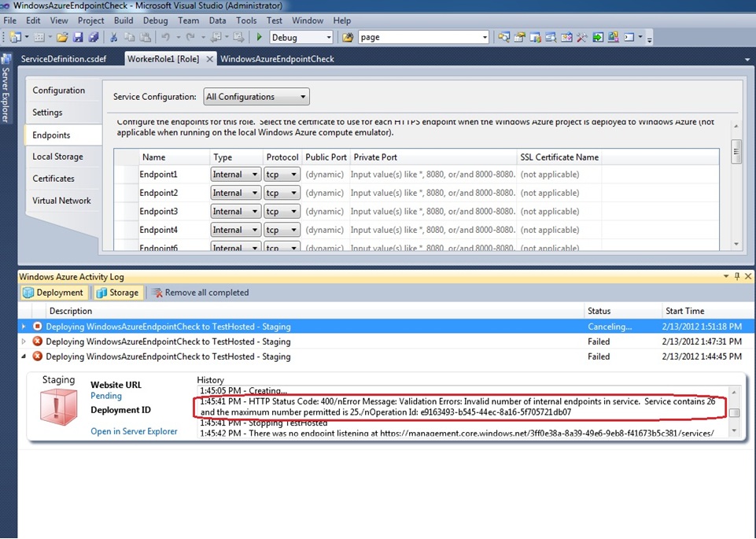Open the File menu
Image resolution: width=756 pixels, height=539 pixels.
(x=9, y=20)
